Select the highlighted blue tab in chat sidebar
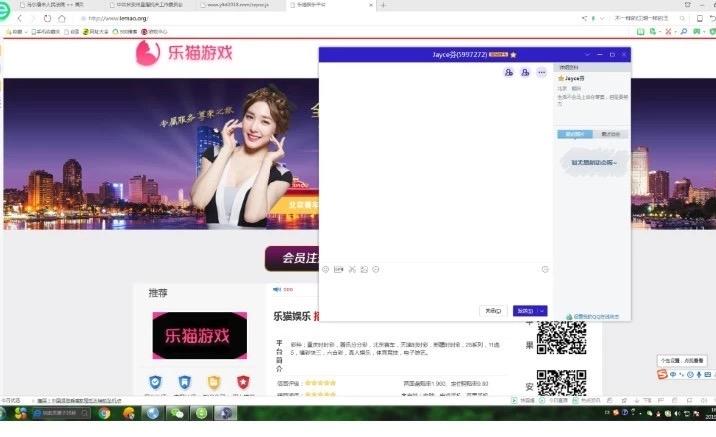The image size is (716, 437). (x=575, y=134)
